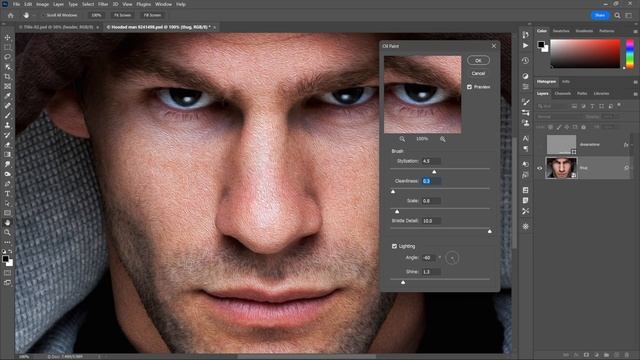Select the Frame tool
Viewport: 640px width, 360px height.
7,86
